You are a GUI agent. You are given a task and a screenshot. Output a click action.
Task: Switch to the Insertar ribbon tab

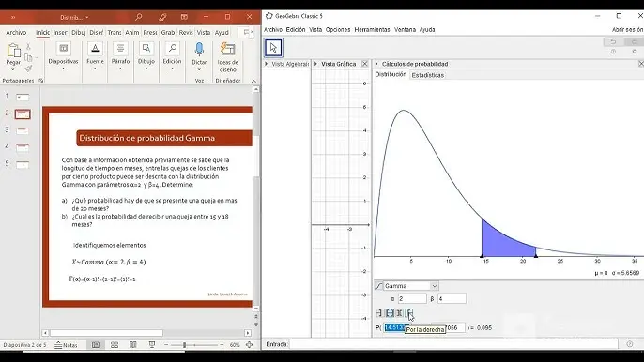(60, 33)
